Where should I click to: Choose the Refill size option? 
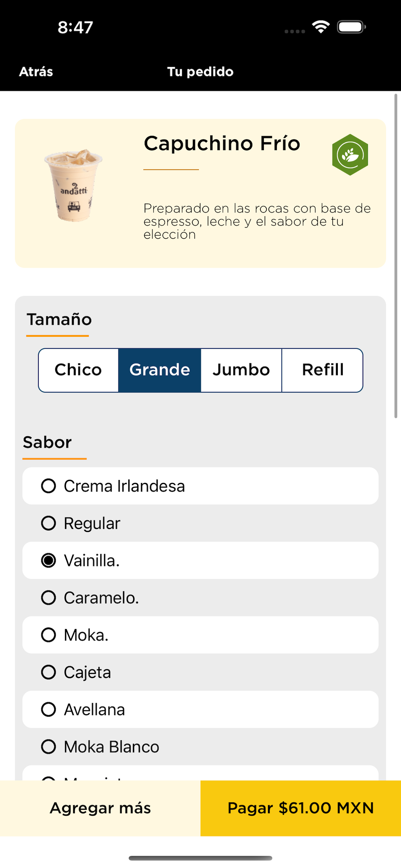click(323, 370)
